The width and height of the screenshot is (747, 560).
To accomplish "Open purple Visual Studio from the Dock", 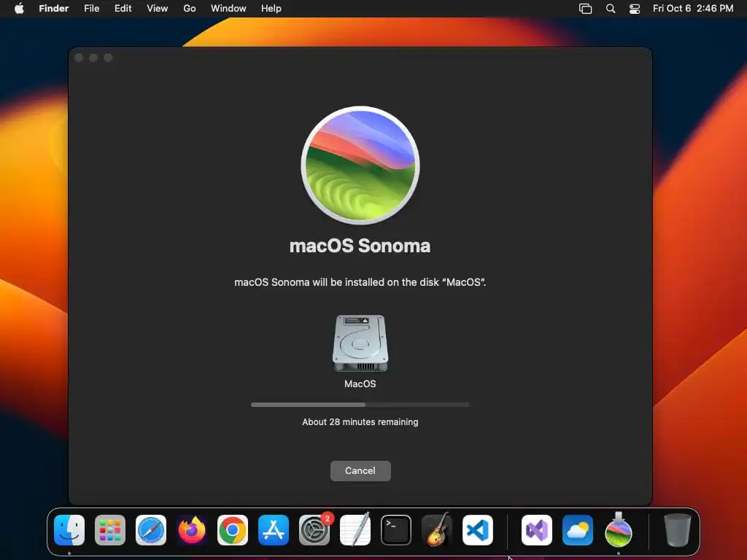I will (537, 530).
